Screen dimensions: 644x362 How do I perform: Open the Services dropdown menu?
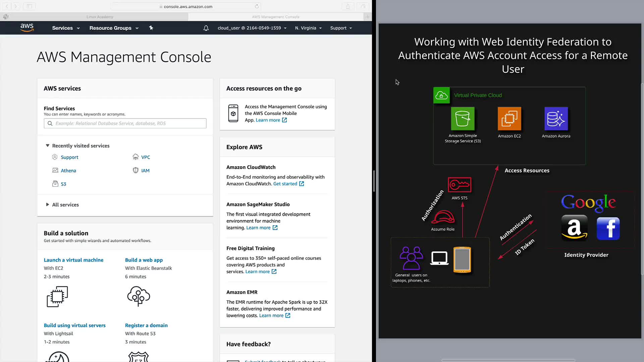[x=66, y=28]
